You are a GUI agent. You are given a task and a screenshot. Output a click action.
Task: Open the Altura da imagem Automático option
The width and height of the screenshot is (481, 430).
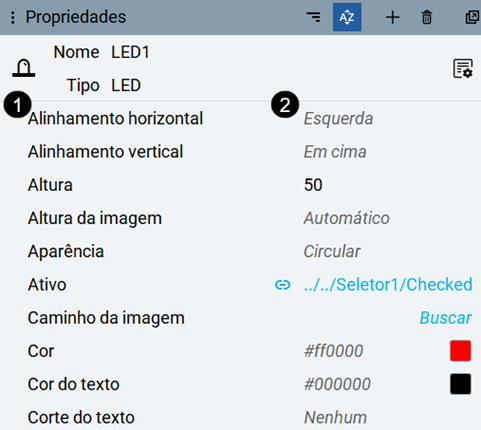(x=347, y=218)
